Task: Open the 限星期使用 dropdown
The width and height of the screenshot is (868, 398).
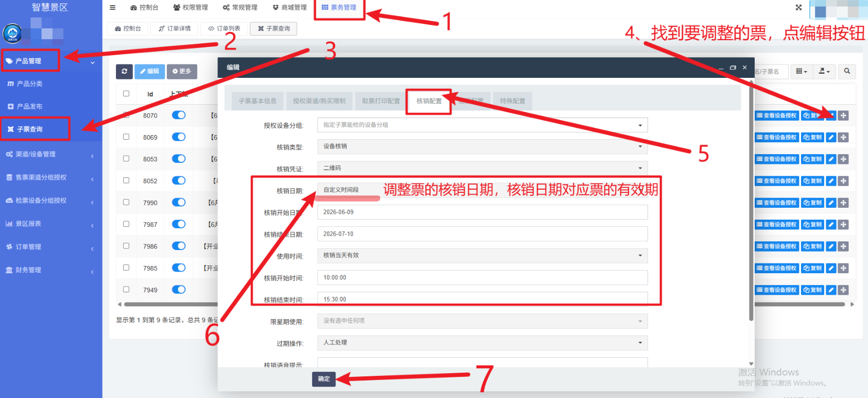Action: click(482, 321)
